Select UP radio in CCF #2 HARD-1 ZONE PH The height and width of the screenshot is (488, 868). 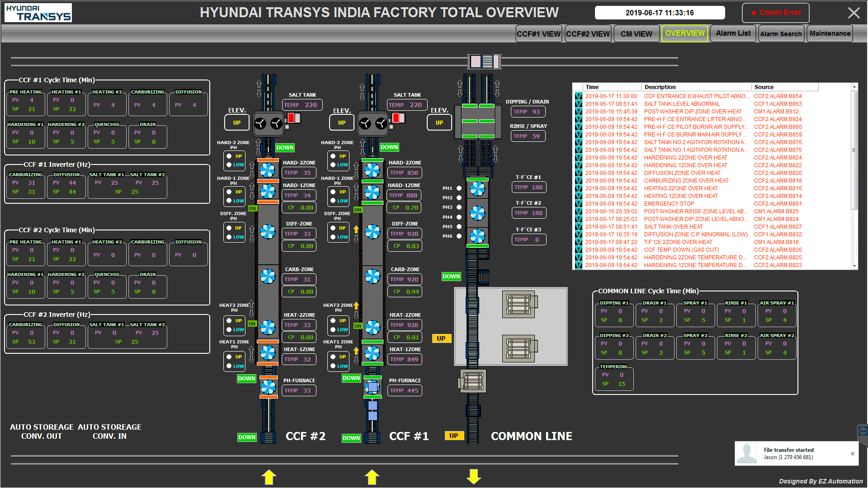click(229, 192)
